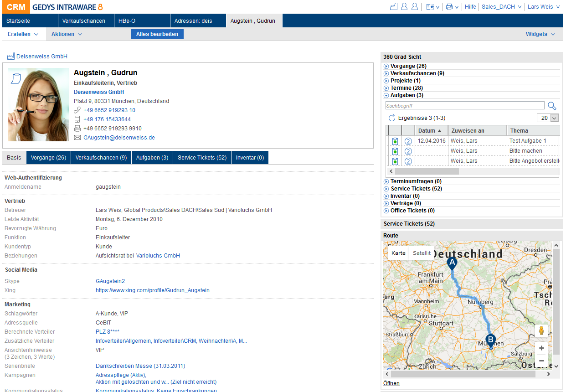
Task: Expand the Termine (28) section
Action: (x=386, y=88)
